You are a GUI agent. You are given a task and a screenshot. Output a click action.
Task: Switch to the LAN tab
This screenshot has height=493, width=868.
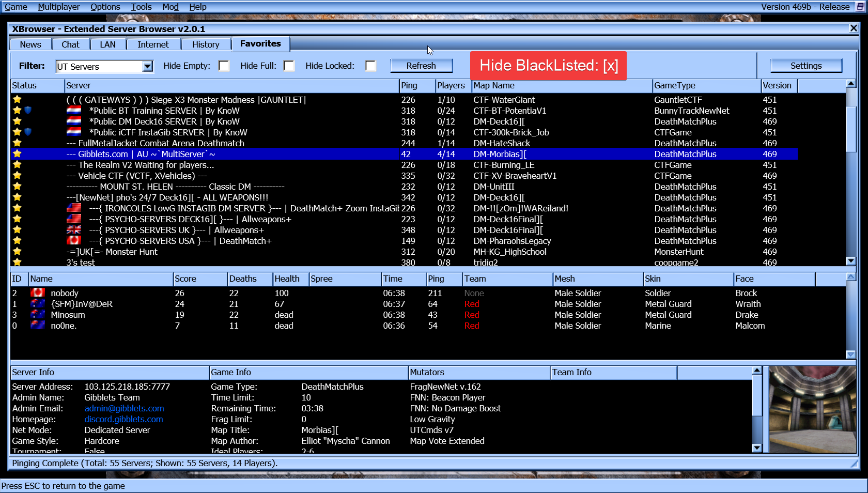[107, 44]
